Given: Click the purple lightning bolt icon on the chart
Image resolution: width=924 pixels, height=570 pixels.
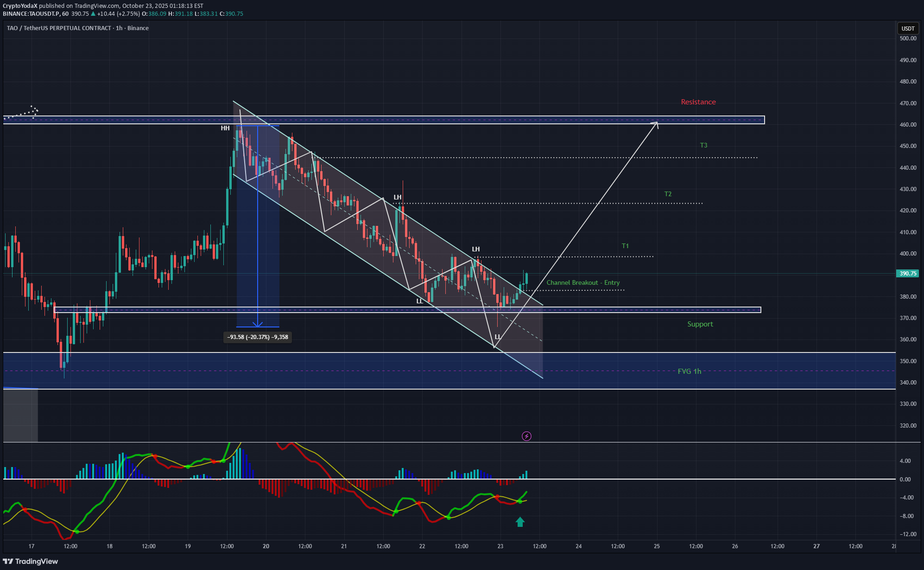Looking at the screenshot, I should tap(527, 436).
